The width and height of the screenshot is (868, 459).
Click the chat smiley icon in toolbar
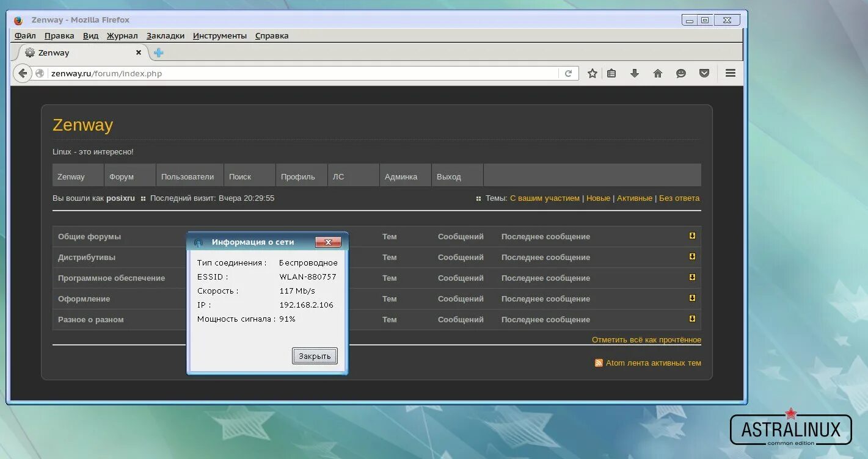681,73
